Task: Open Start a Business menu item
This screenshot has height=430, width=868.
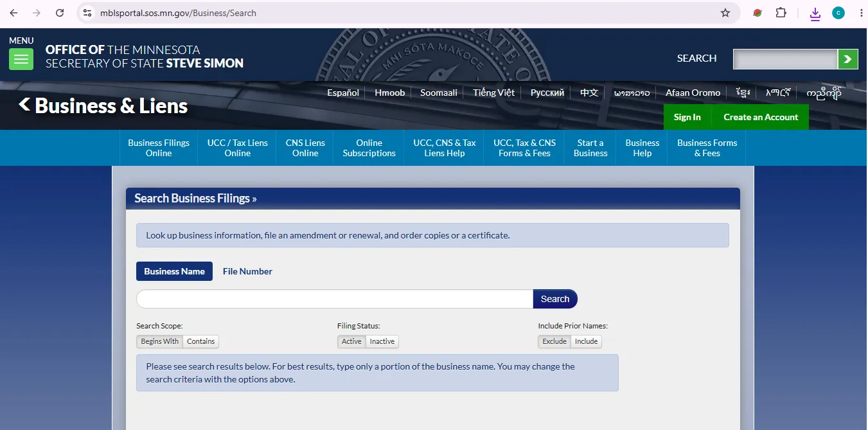Action: pos(590,148)
